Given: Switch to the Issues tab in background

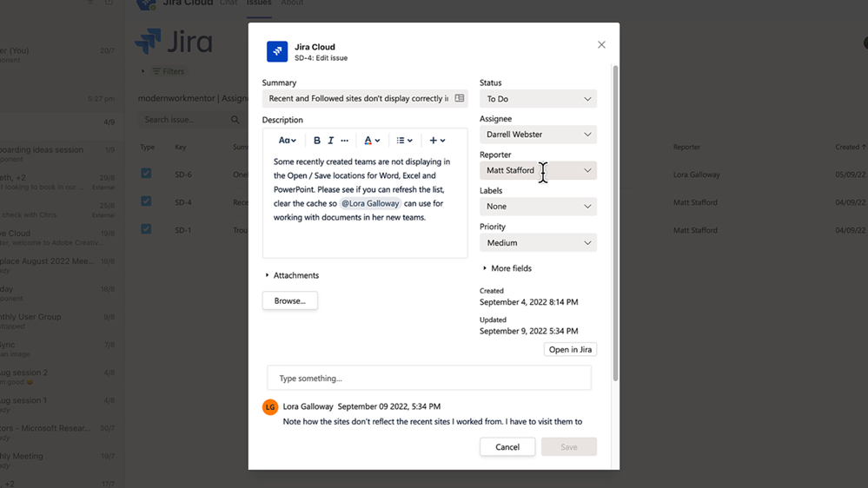Looking at the screenshot, I should 259,3.
